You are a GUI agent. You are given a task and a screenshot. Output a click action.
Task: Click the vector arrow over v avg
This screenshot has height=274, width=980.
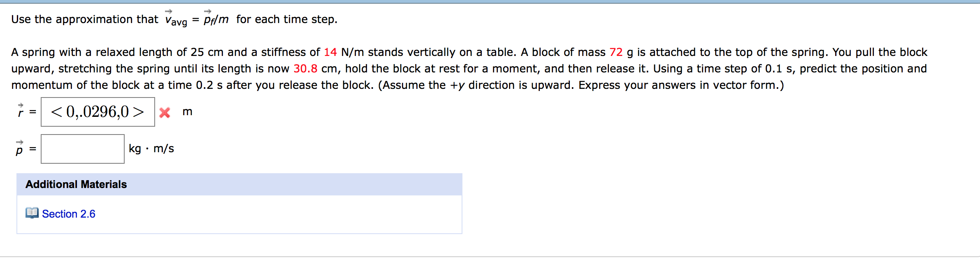click(168, 12)
